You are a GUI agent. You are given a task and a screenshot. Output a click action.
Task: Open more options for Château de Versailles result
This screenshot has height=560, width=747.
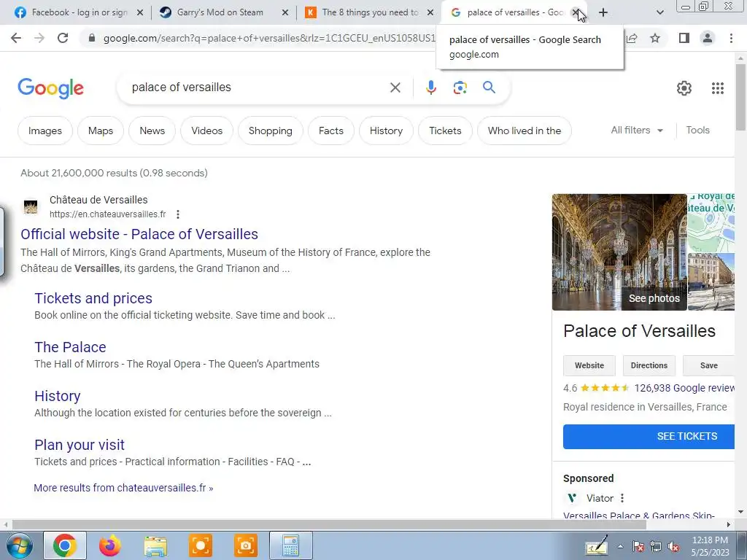coord(178,214)
